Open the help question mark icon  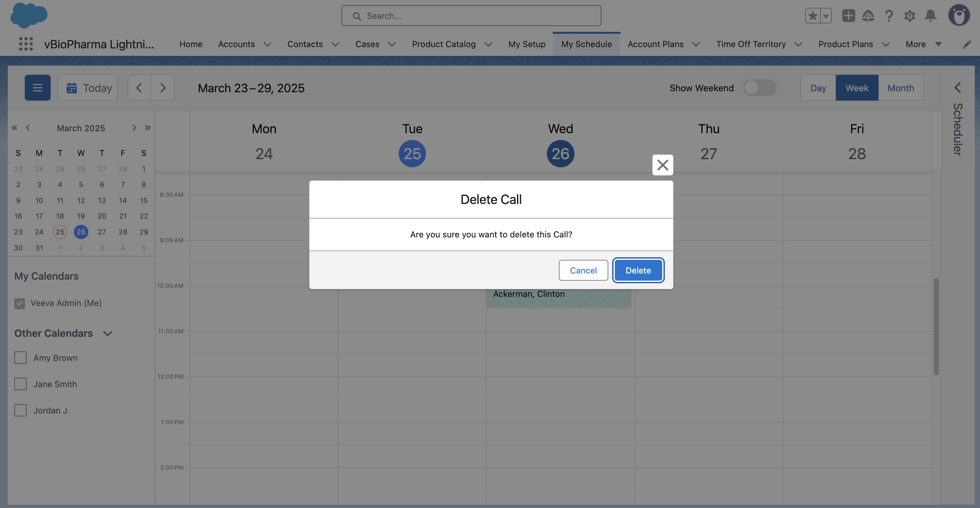(x=889, y=16)
